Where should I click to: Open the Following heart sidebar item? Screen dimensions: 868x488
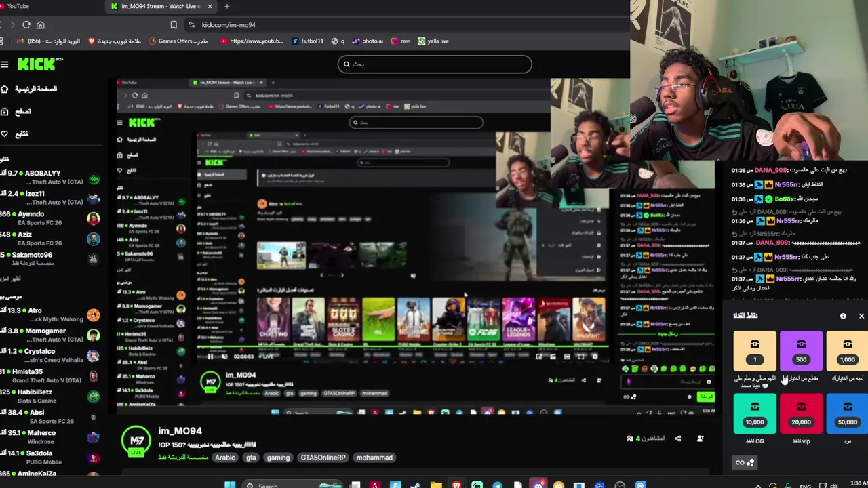[x=16, y=134]
